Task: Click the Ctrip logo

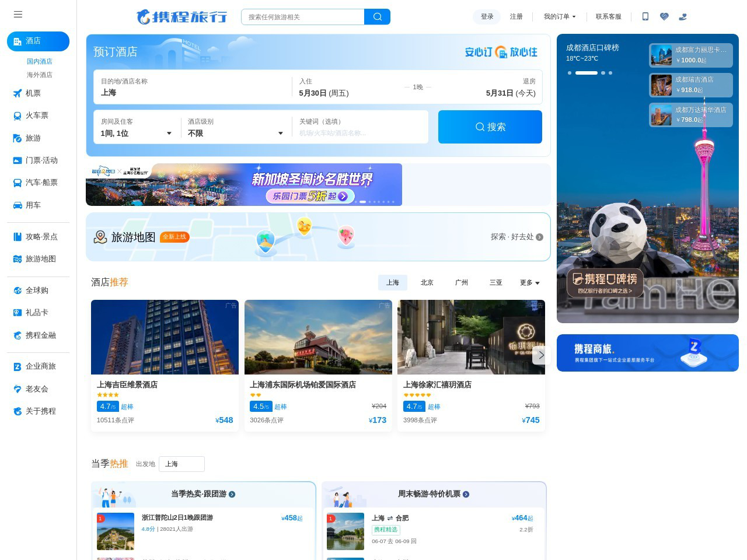Action: click(x=181, y=16)
